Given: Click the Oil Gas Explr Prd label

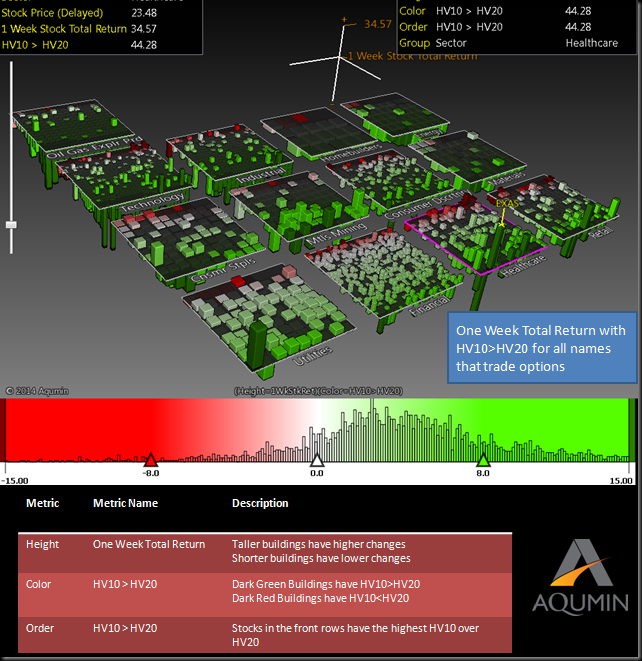Looking at the screenshot, I should click(95, 148).
